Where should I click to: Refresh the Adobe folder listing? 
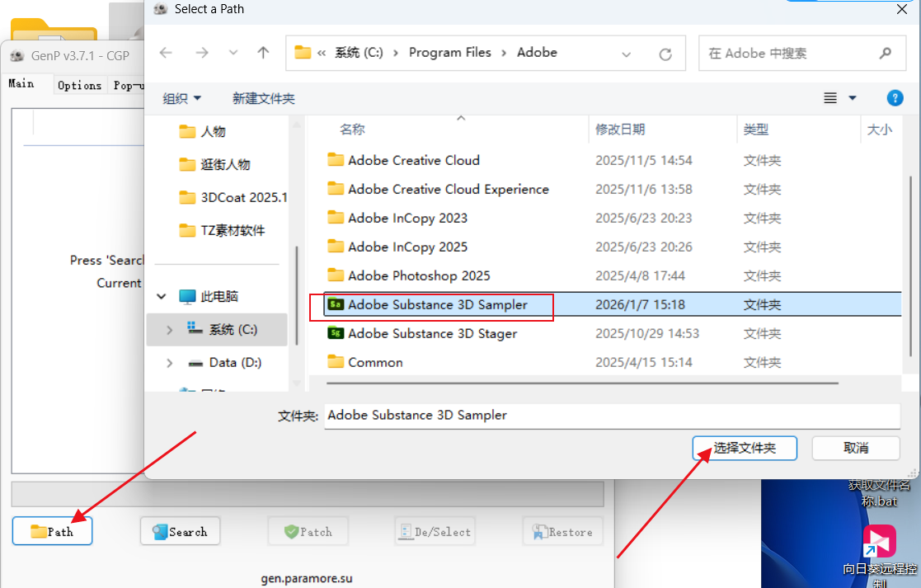pos(665,54)
